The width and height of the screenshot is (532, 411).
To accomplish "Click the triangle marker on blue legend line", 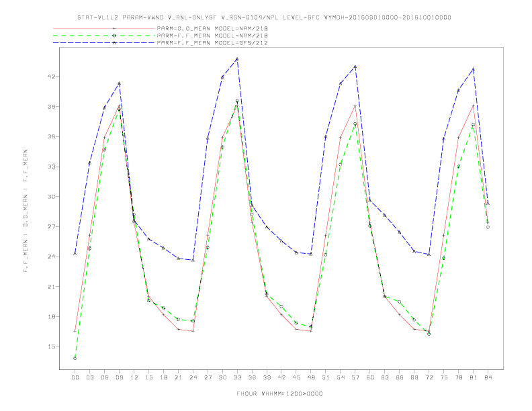I will (x=114, y=43).
